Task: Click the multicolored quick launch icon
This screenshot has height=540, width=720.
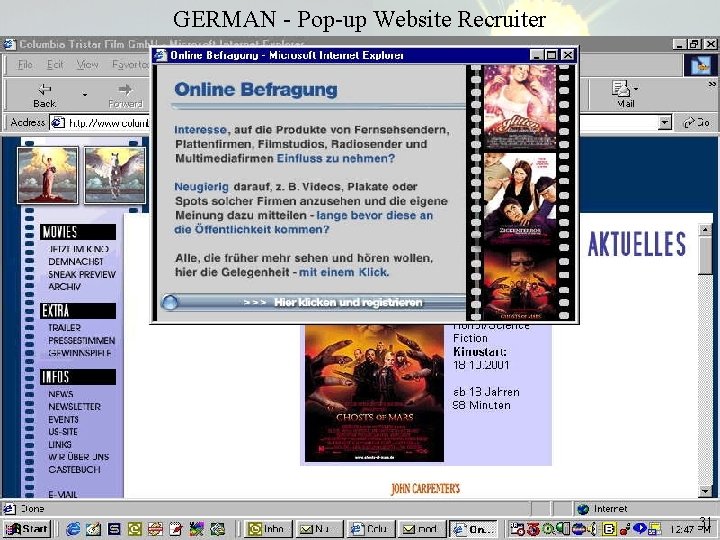Action: [x=197, y=529]
